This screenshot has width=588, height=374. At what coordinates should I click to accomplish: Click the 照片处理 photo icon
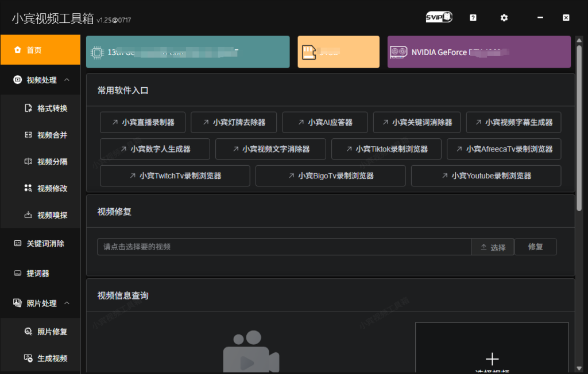pyautogui.click(x=17, y=303)
